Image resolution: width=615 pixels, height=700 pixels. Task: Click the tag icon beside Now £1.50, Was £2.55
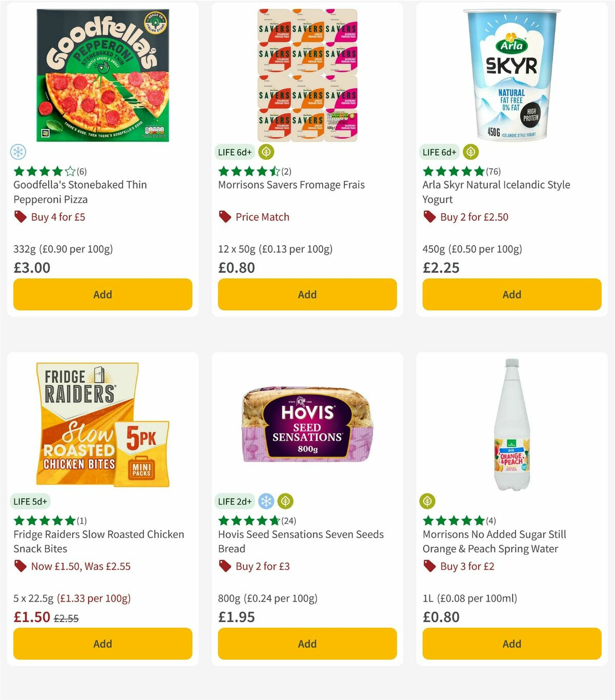[x=20, y=566]
